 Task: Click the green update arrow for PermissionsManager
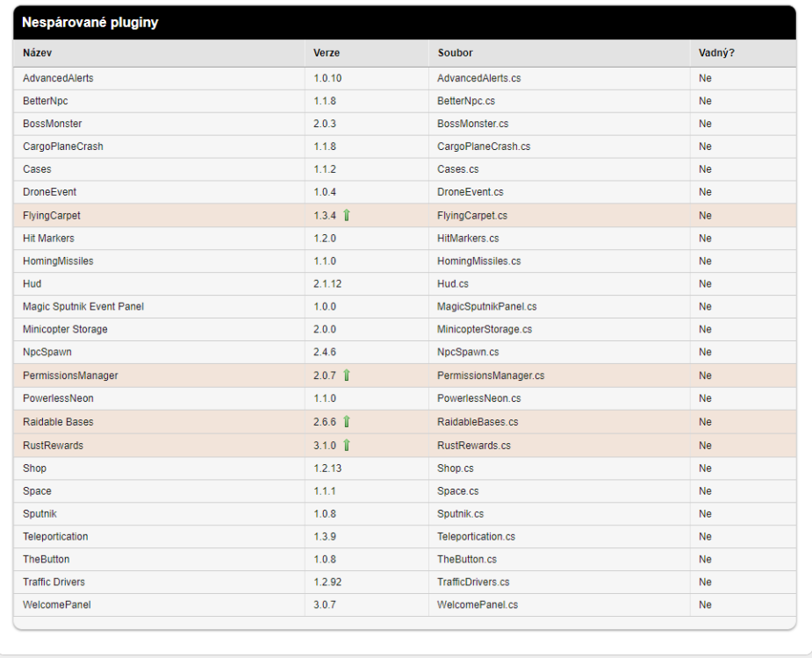coord(347,375)
